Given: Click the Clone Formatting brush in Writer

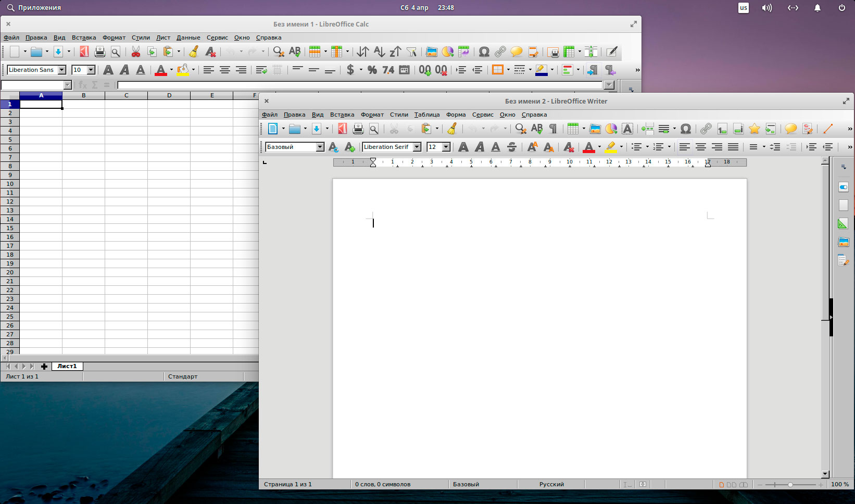Looking at the screenshot, I should click(452, 129).
